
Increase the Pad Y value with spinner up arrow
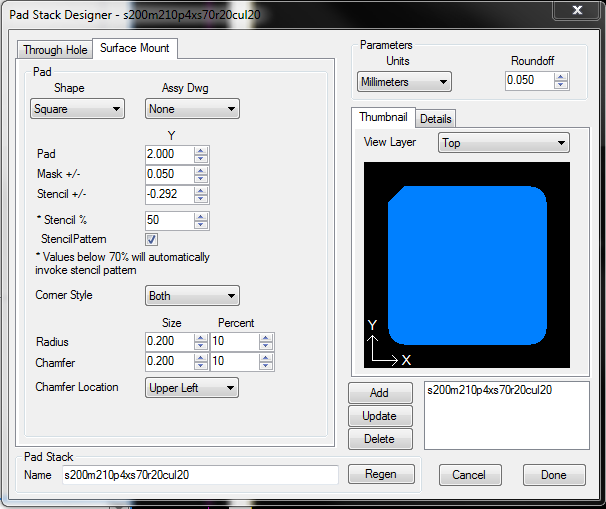point(201,151)
